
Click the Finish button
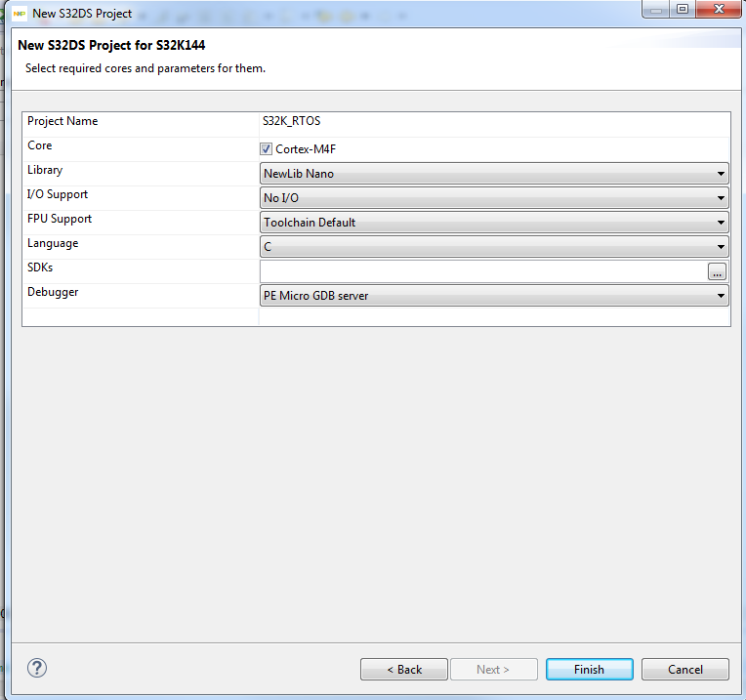pyautogui.click(x=589, y=670)
